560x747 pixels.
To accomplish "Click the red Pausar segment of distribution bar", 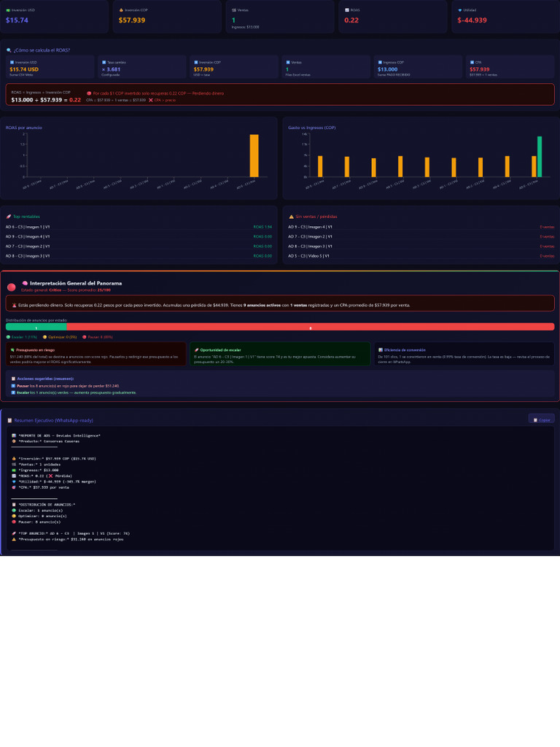I will pos(311,327).
